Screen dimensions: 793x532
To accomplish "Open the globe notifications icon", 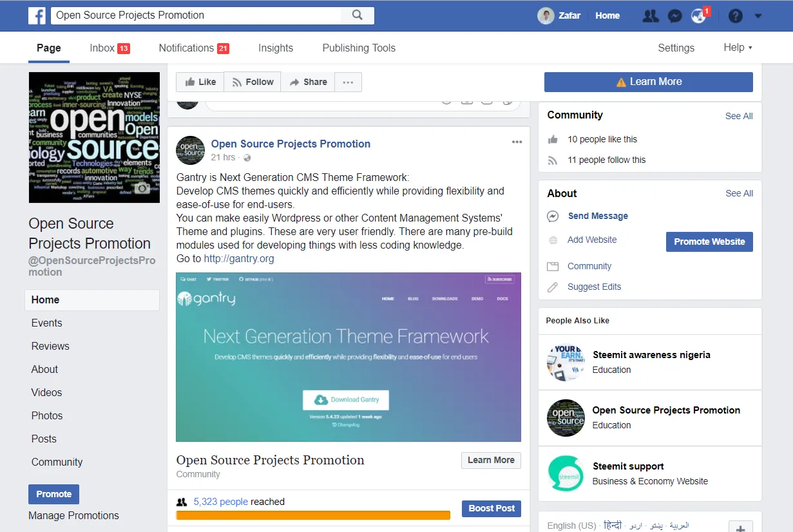I will click(698, 16).
